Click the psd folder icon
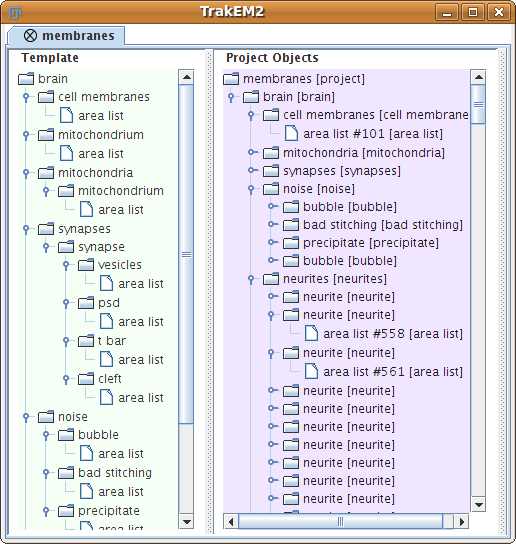The image size is (516, 544). tap(86, 303)
